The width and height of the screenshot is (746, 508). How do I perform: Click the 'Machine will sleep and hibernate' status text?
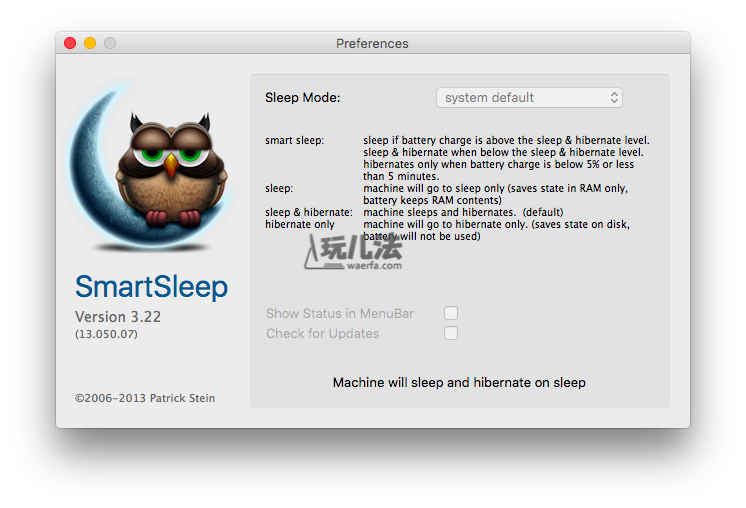pyautogui.click(x=459, y=382)
